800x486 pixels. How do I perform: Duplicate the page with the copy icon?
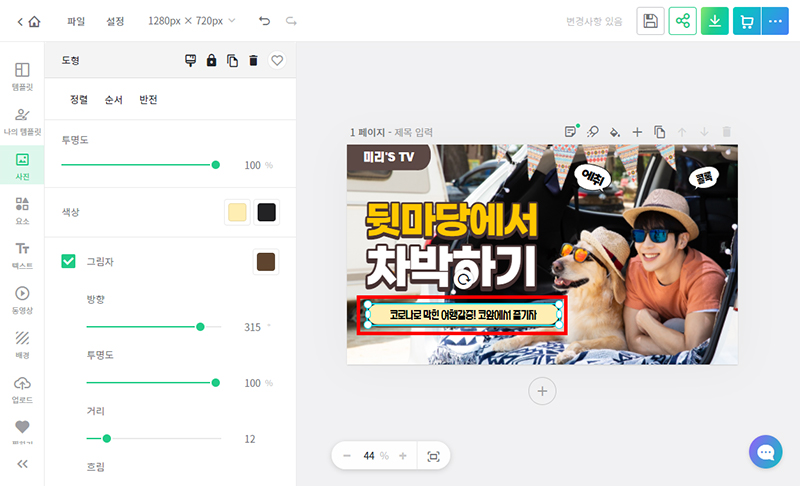[660, 132]
